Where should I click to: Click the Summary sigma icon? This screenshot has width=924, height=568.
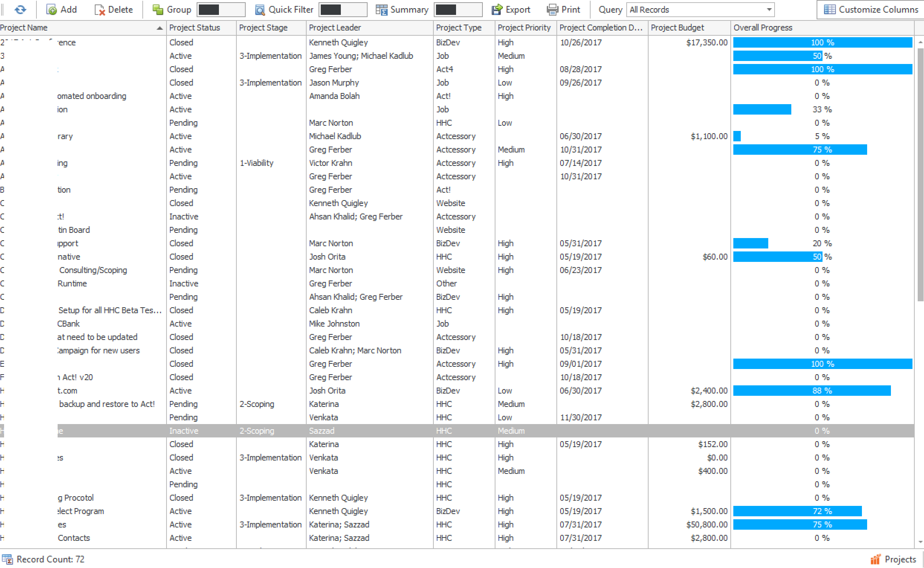[x=381, y=10]
